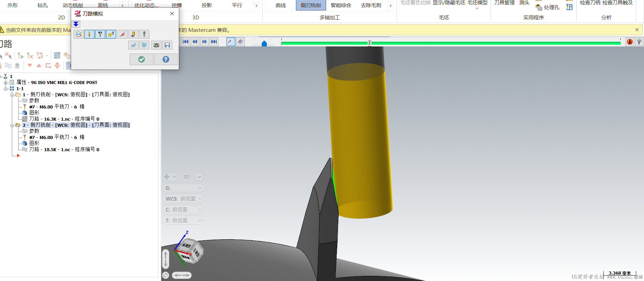Expand 刀路模拟 dialog with the double-arrow button
Viewport: 644px width, 281px height.
pos(76,24)
